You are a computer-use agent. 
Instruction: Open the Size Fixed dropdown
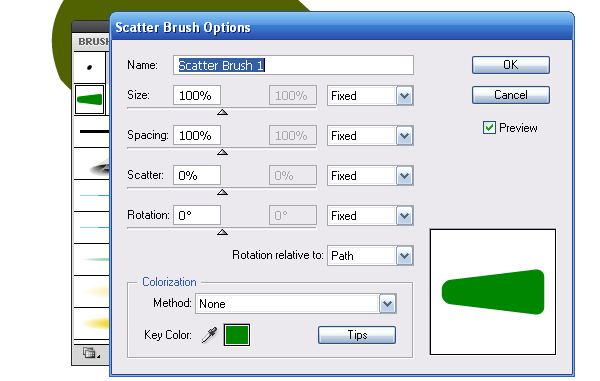click(x=370, y=96)
